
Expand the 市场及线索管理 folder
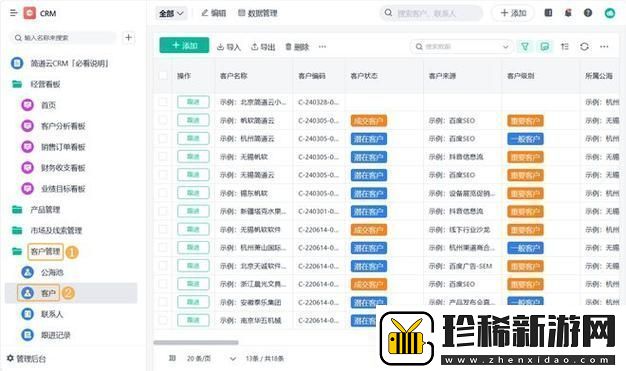[56, 230]
